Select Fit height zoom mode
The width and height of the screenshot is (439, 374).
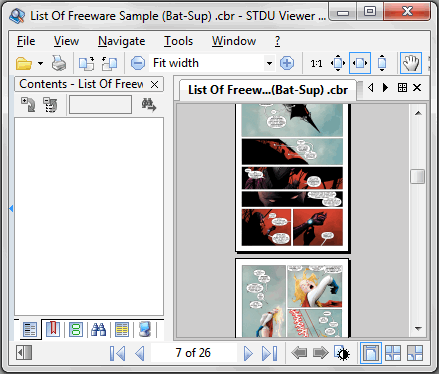(382, 63)
